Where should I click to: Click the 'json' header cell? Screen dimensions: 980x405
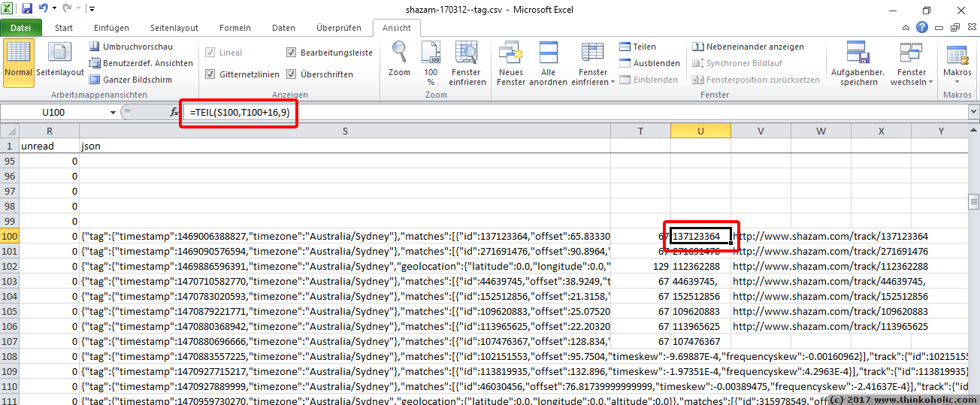pyautogui.click(x=345, y=146)
